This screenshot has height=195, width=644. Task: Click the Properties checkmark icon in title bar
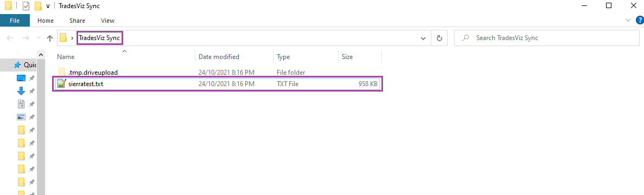pyautogui.click(x=26, y=6)
